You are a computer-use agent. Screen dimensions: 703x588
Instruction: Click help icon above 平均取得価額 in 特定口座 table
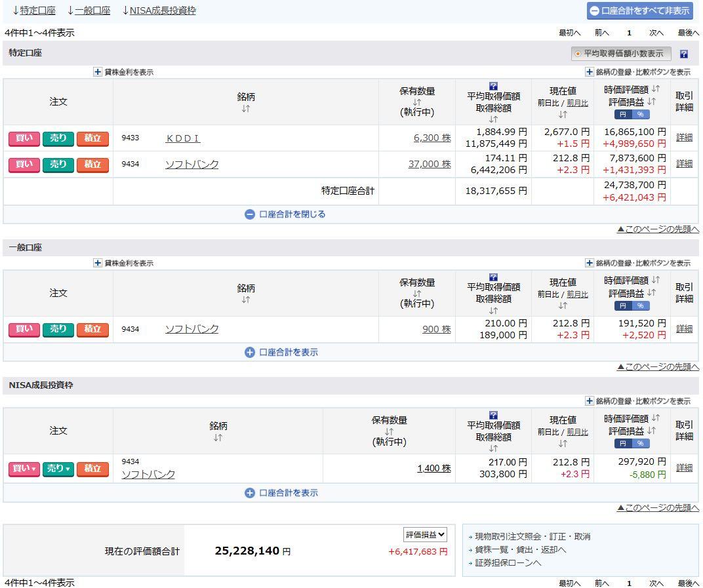click(493, 87)
